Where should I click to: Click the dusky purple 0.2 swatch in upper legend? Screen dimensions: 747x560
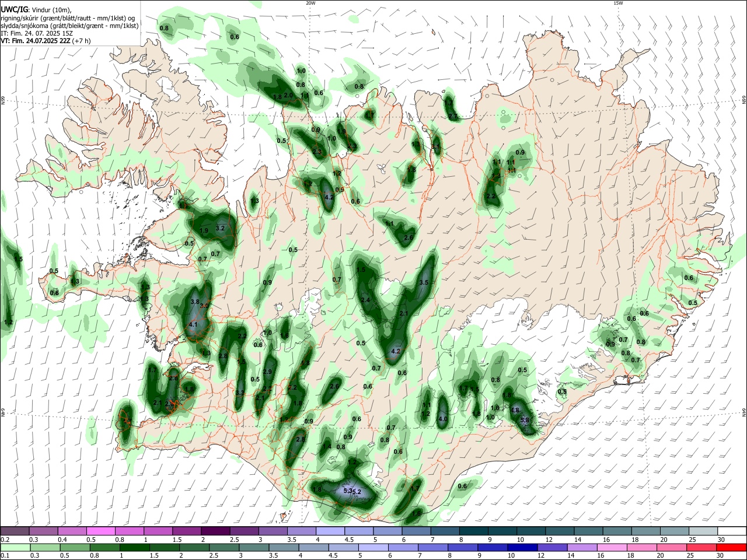click(x=15, y=531)
